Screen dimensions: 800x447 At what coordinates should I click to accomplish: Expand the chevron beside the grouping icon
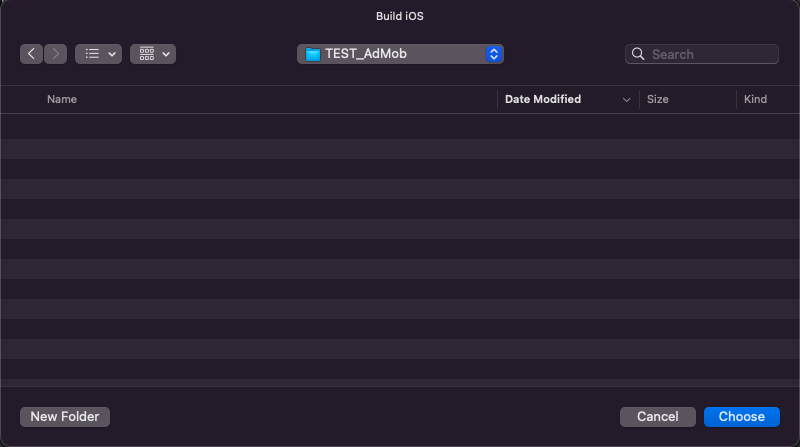[165, 54]
